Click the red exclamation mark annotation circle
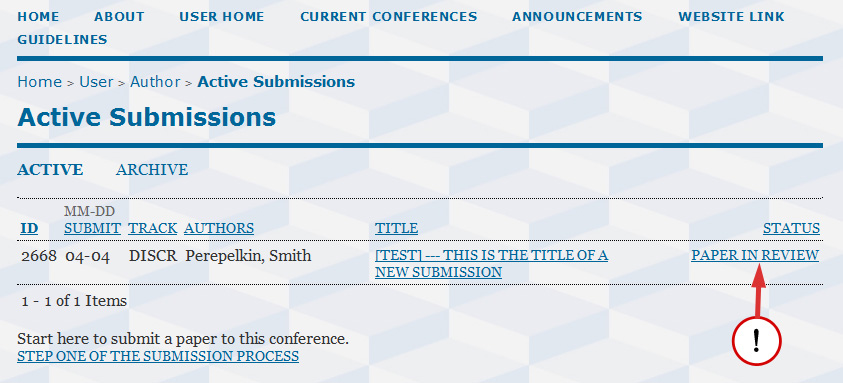Image resolution: width=843 pixels, height=383 pixels. point(756,341)
